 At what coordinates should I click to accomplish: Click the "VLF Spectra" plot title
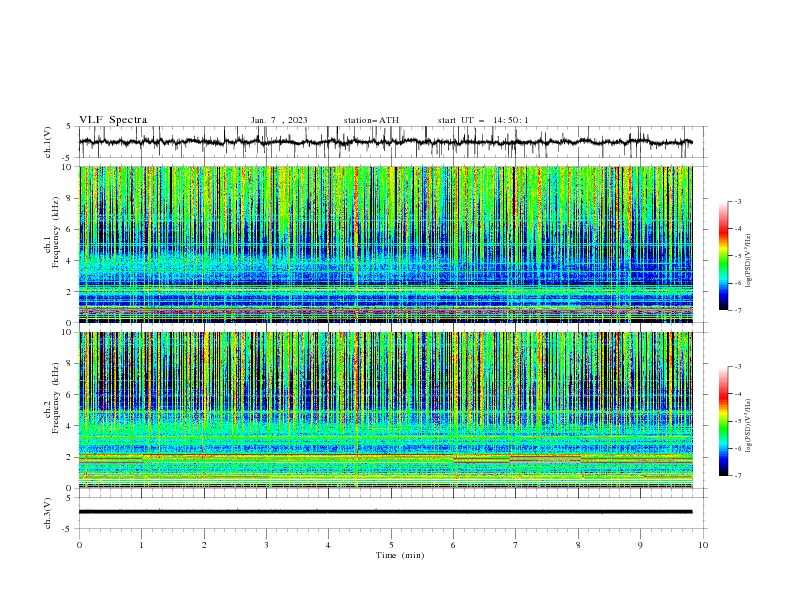113,120
